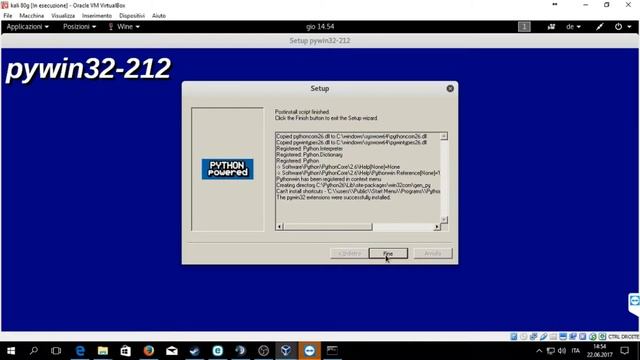Click the 'Setup pywin32-212' title bar text
This screenshot has width=640, height=360.
tap(320, 40)
